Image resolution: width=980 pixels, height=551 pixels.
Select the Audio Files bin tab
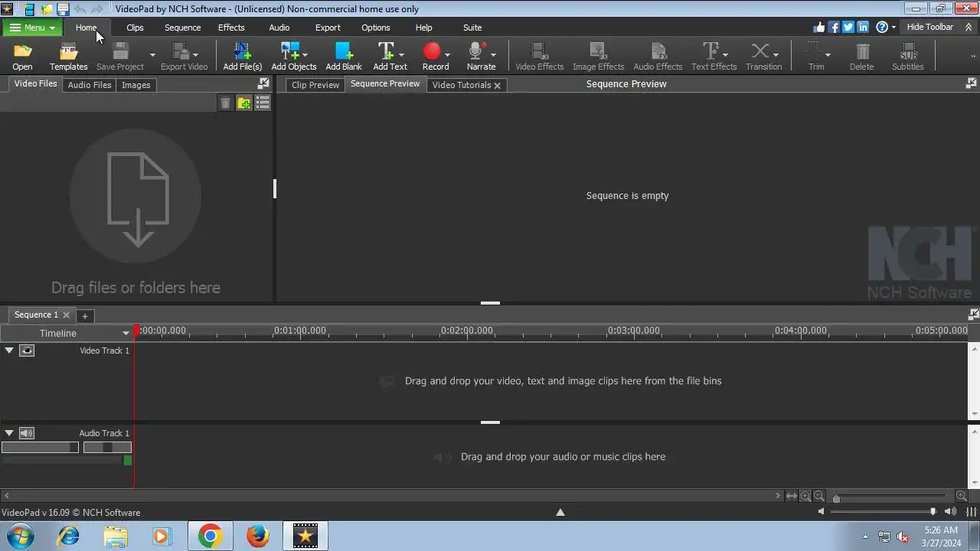coord(90,85)
